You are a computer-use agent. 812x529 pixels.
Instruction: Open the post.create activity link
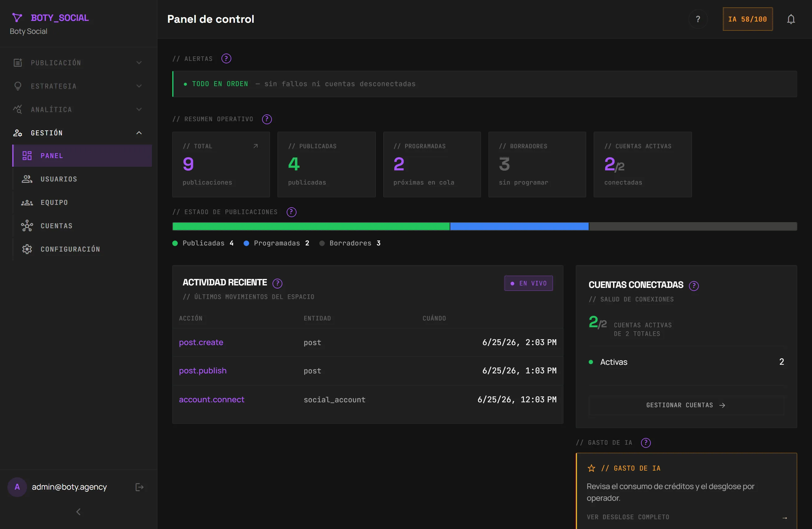pos(201,342)
